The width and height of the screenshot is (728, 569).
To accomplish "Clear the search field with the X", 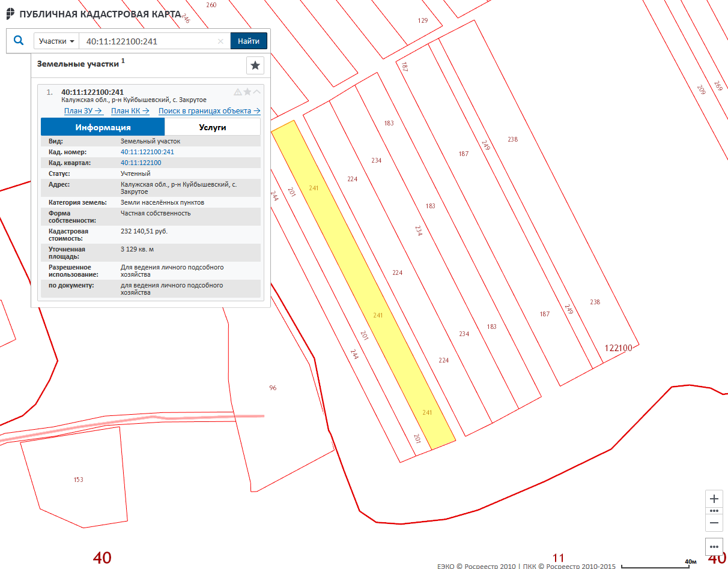I will tap(220, 41).
